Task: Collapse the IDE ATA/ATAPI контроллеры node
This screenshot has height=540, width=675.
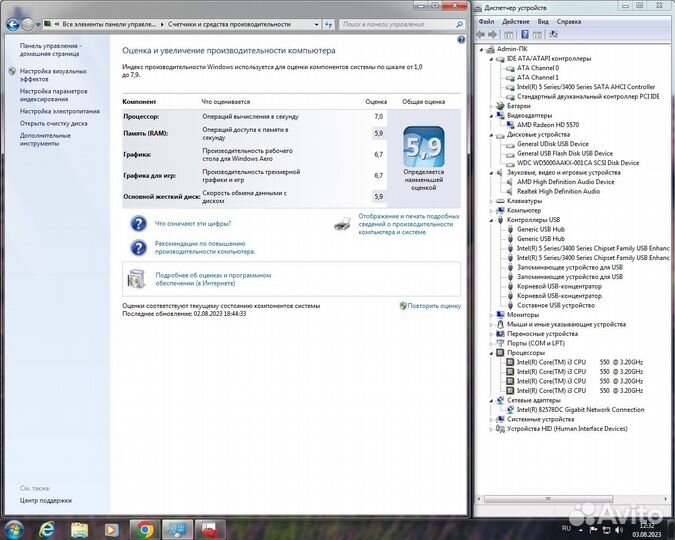Action: coord(491,59)
